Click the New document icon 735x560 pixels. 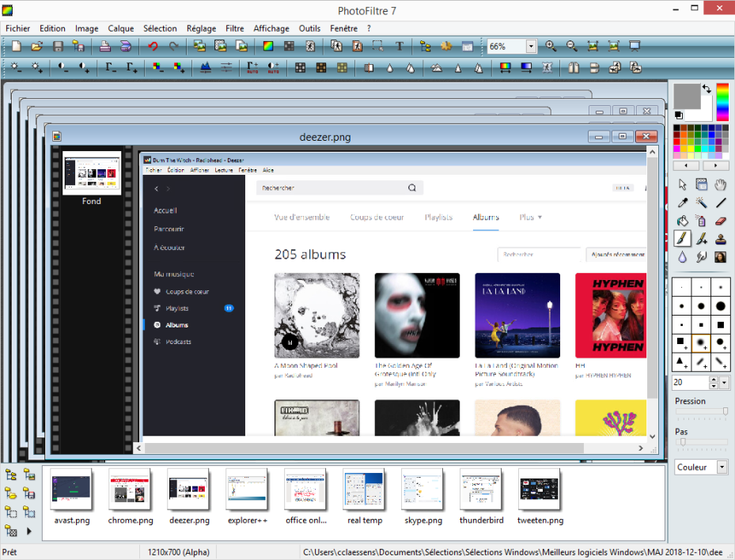16,47
